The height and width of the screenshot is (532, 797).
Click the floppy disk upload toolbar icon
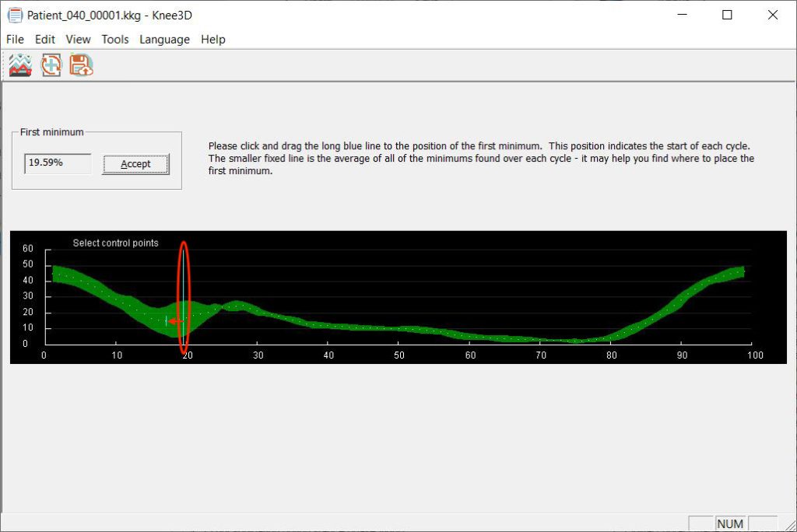click(81, 65)
